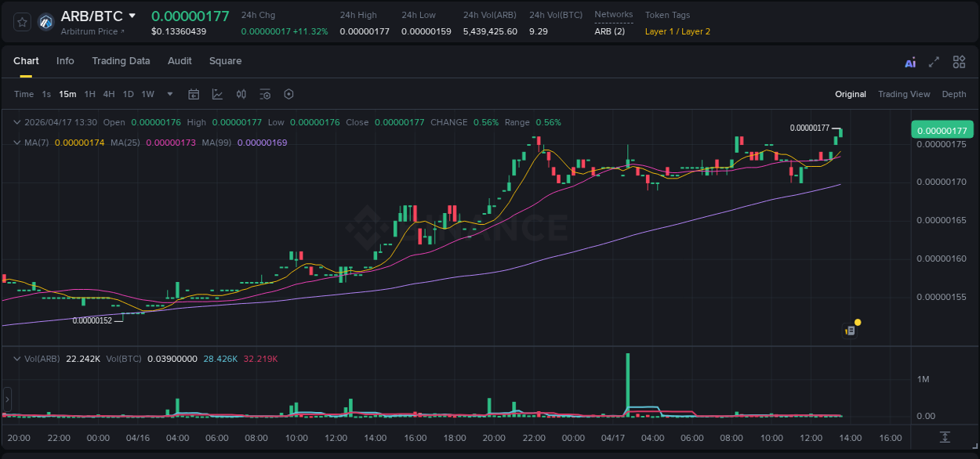Image resolution: width=980 pixels, height=459 pixels.
Task: Open the technical indicators icon
Action: point(217,94)
